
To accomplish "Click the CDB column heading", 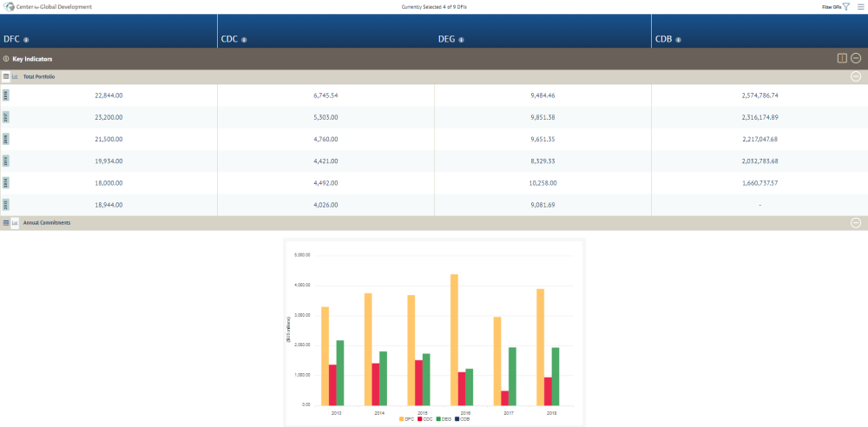I will coord(664,39).
